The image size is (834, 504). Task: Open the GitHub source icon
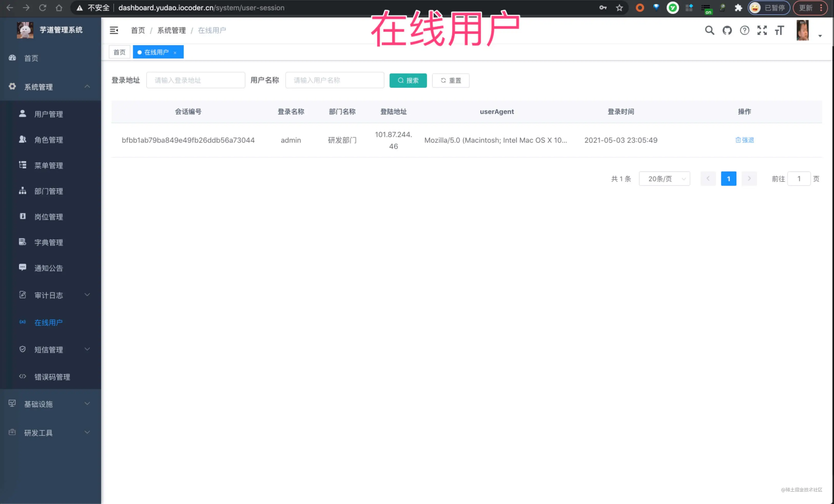(727, 31)
